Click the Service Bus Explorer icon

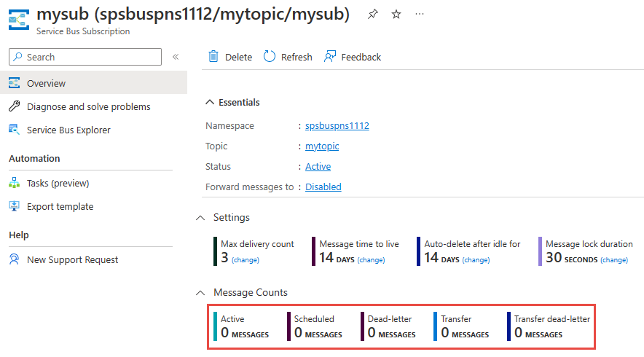[x=15, y=130]
